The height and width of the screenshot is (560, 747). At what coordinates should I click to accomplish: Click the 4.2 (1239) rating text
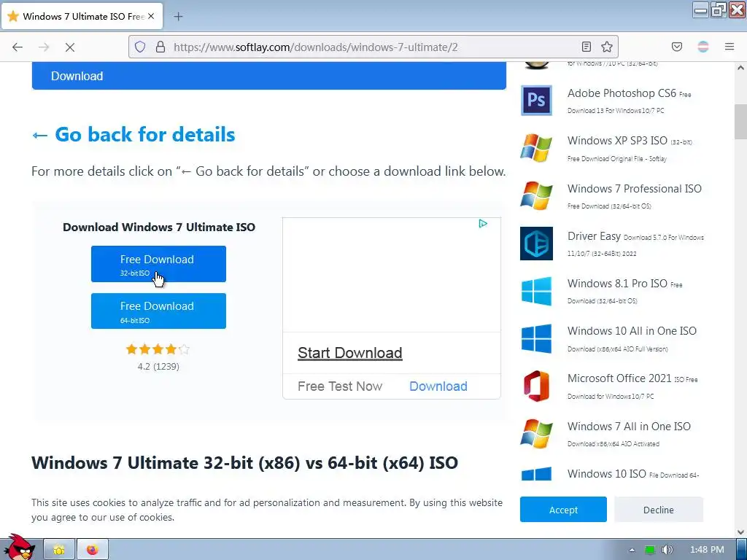[x=158, y=366]
